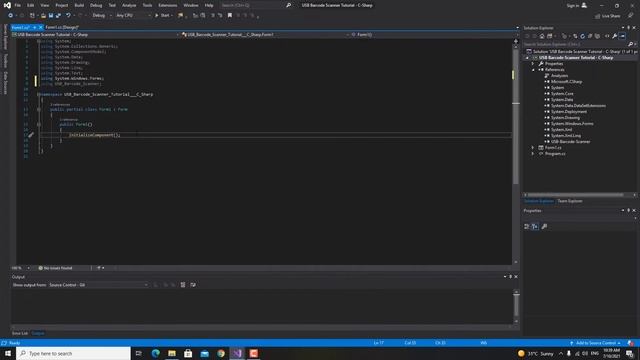The width and height of the screenshot is (640, 360).
Task: Open the File menu
Action: click(x=18, y=5)
